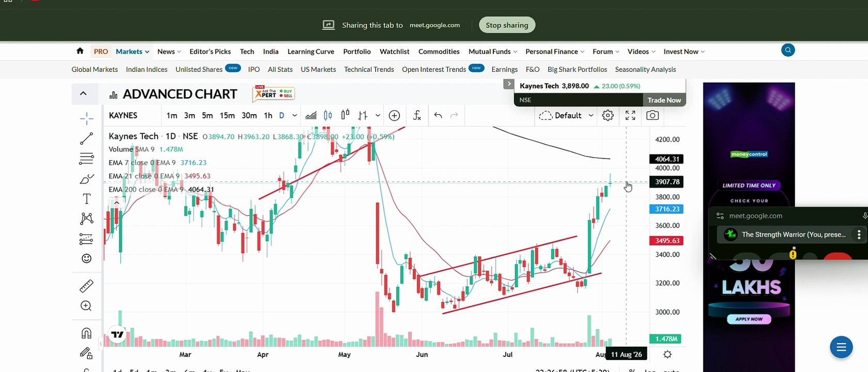The height and width of the screenshot is (372, 868).
Task: Open the Personal Finance dropdown
Action: click(x=555, y=51)
